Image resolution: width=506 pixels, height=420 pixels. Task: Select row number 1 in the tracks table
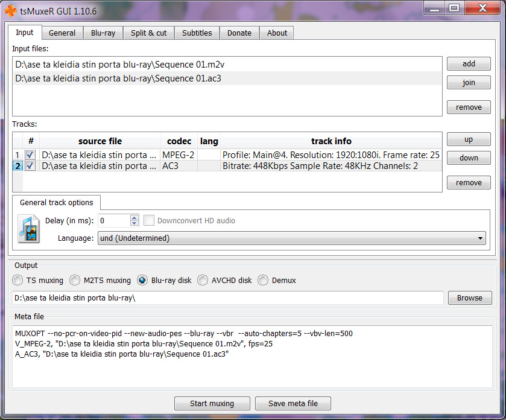tap(17, 155)
